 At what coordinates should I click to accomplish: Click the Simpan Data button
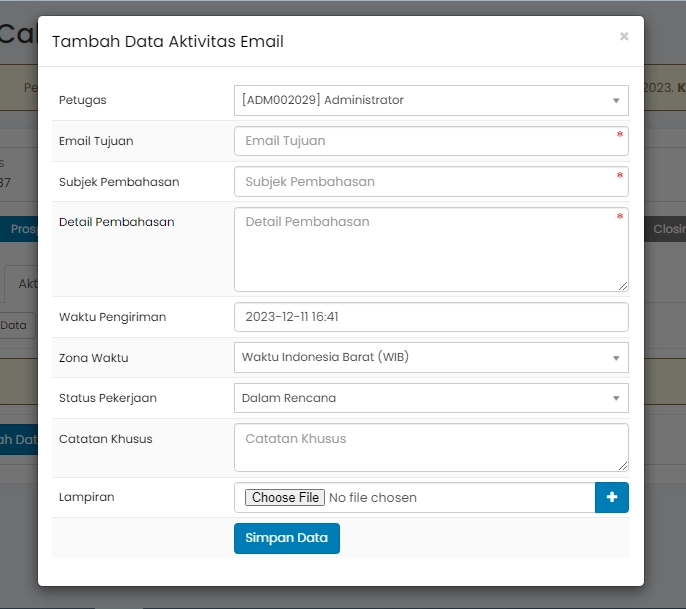pyautogui.click(x=286, y=538)
